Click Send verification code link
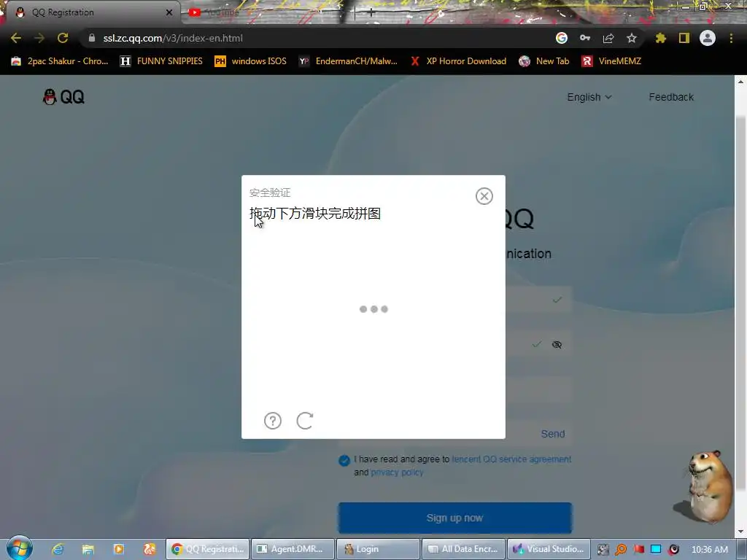 (553, 434)
